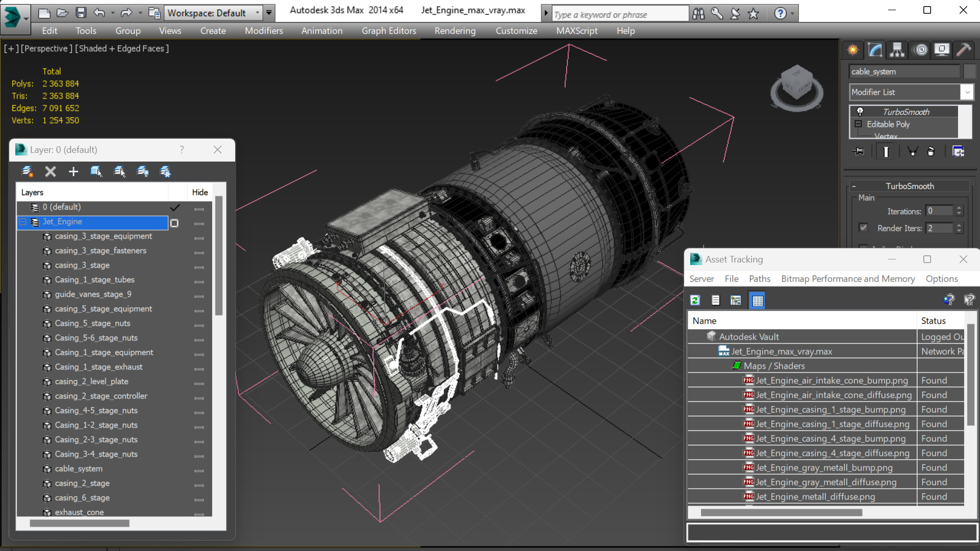Click the Open File folder icon
The image size is (980, 551).
coord(62,13)
